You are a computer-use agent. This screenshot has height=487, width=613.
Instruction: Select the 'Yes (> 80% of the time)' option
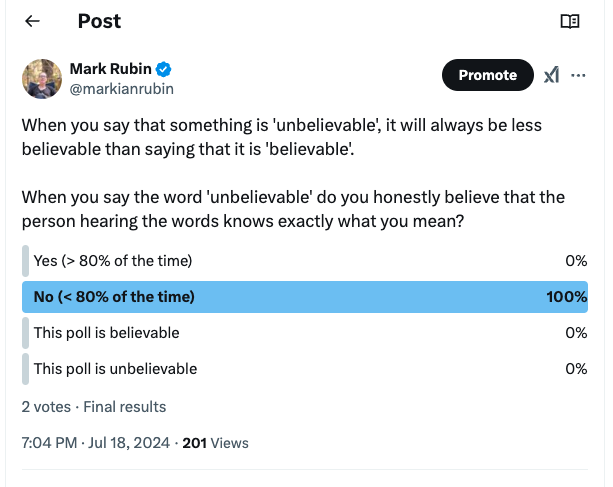point(112,261)
